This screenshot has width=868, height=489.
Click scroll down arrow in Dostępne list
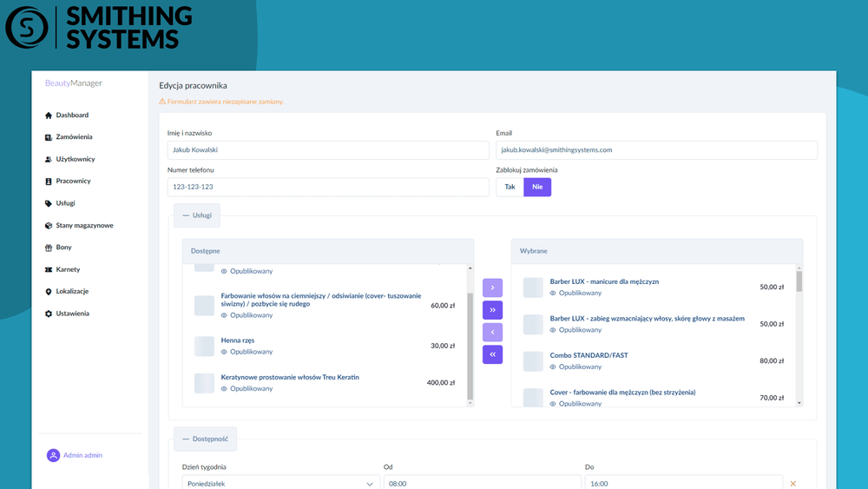470,403
